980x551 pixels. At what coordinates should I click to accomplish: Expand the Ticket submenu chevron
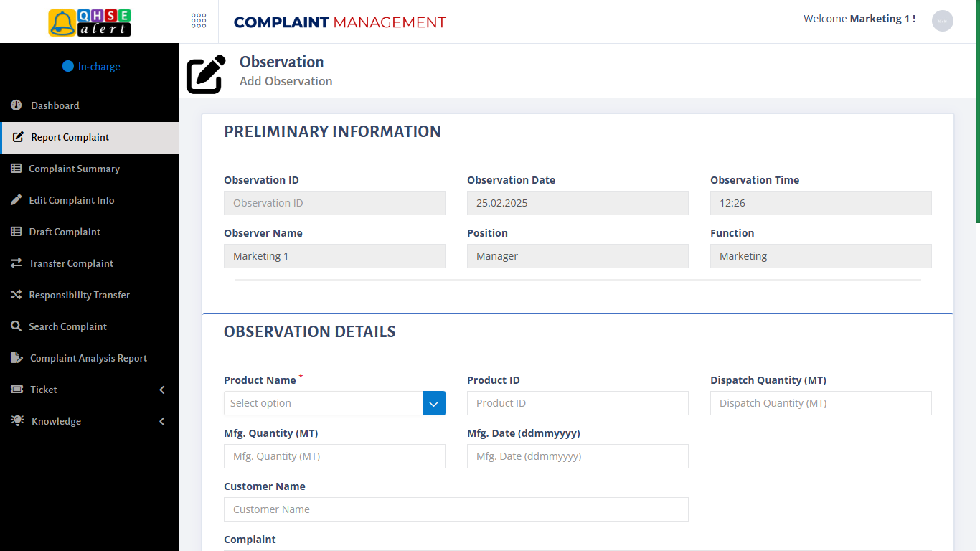(x=161, y=390)
